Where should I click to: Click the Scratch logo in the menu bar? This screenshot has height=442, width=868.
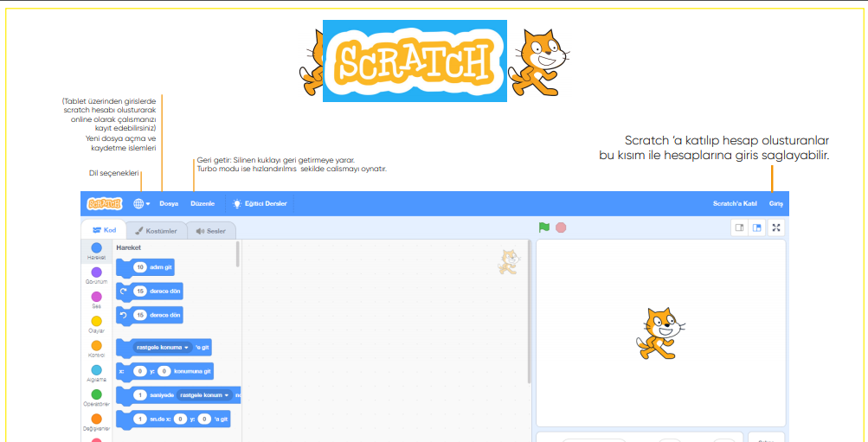click(105, 204)
